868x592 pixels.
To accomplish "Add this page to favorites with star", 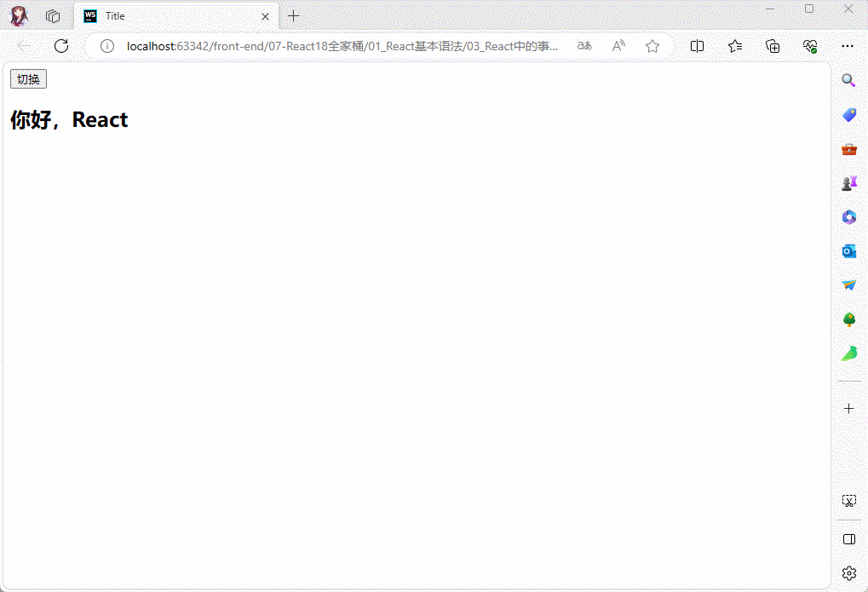I will click(652, 46).
